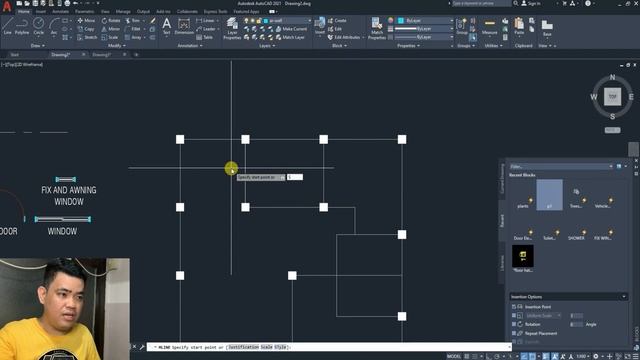Click the command line input
This screenshot has height=360, width=640.
(329, 347)
